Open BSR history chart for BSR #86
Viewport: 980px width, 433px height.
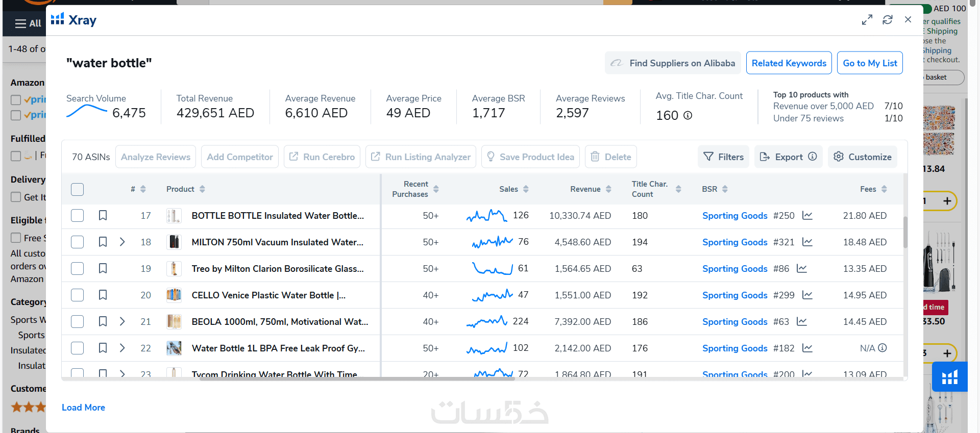tap(802, 268)
